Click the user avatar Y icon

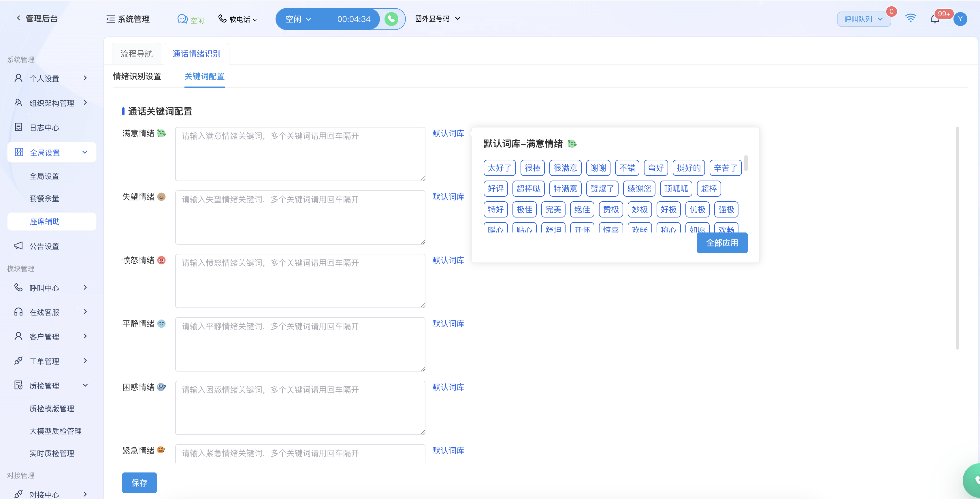pyautogui.click(x=960, y=19)
